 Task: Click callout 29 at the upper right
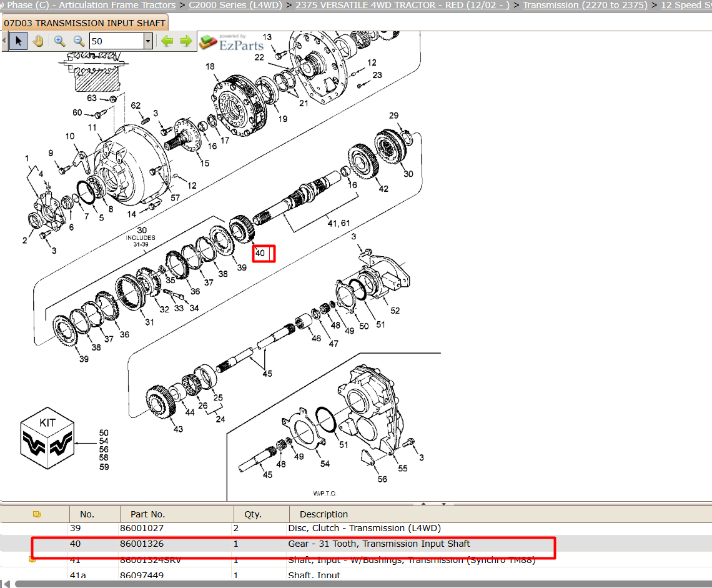[x=393, y=116]
